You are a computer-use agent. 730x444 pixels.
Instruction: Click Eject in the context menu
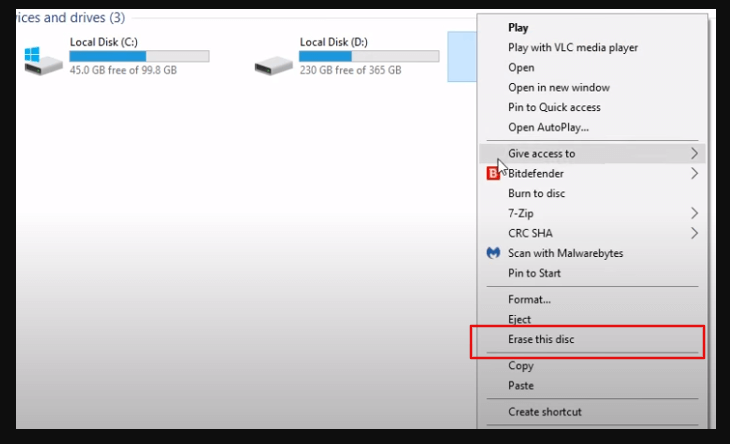(520, 320)
